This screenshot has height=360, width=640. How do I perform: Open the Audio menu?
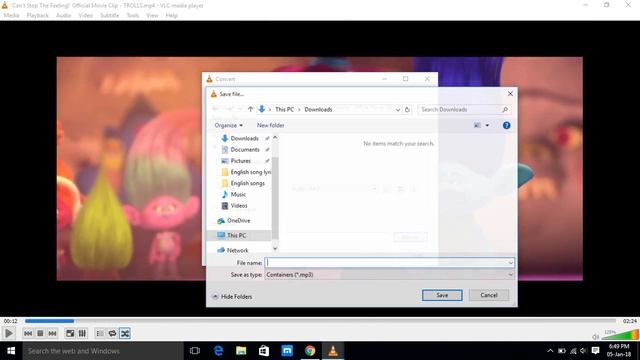63,16
